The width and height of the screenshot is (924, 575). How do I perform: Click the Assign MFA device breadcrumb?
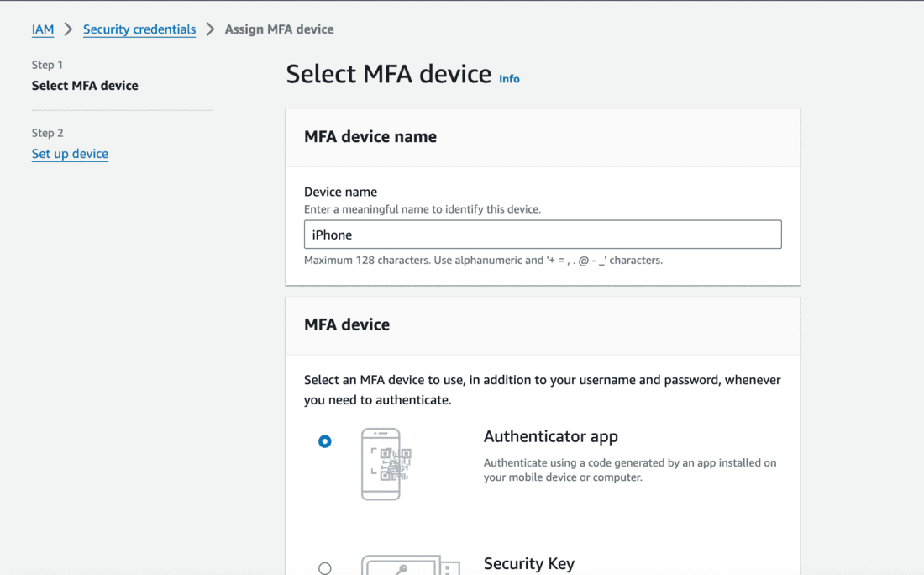point(279,29)
